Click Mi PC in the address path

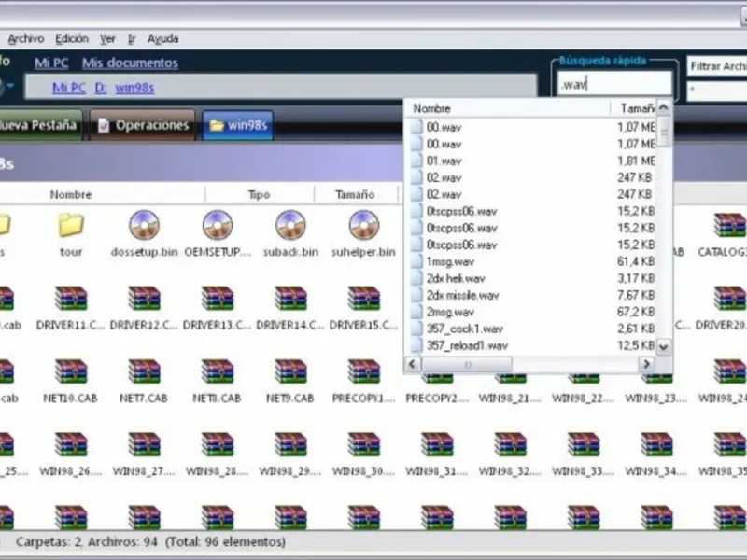(69, 88)
